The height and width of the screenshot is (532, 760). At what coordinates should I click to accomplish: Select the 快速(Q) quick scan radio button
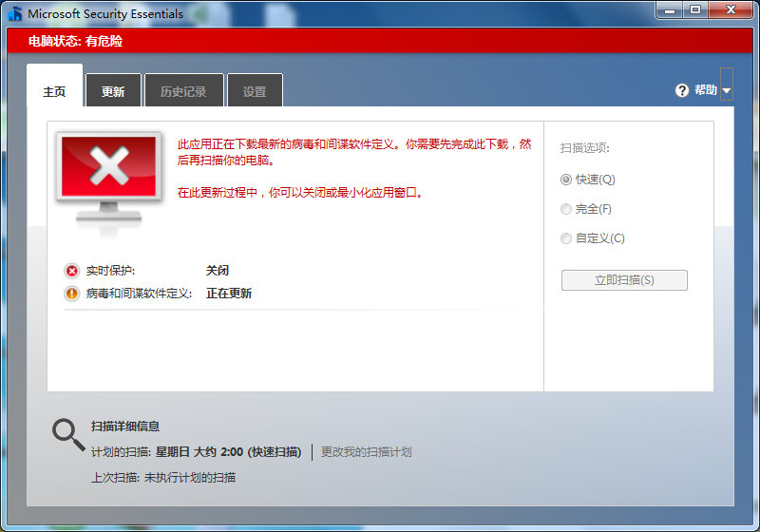point(566,180)
